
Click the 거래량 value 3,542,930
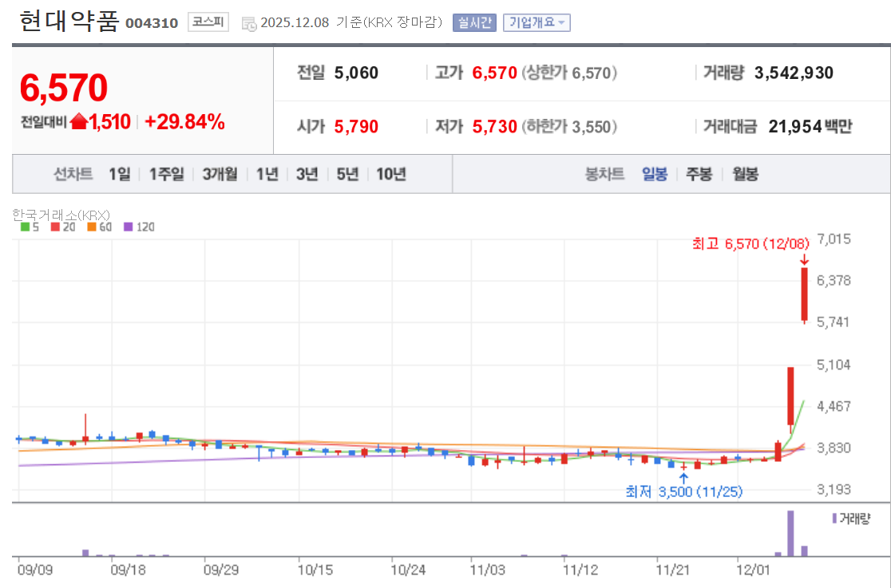coord(794,73)
